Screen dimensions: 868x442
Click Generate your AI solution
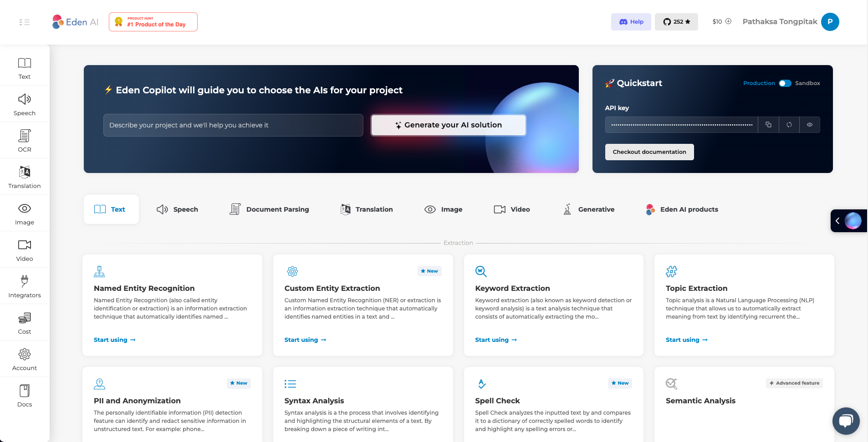tap(448, 125)
